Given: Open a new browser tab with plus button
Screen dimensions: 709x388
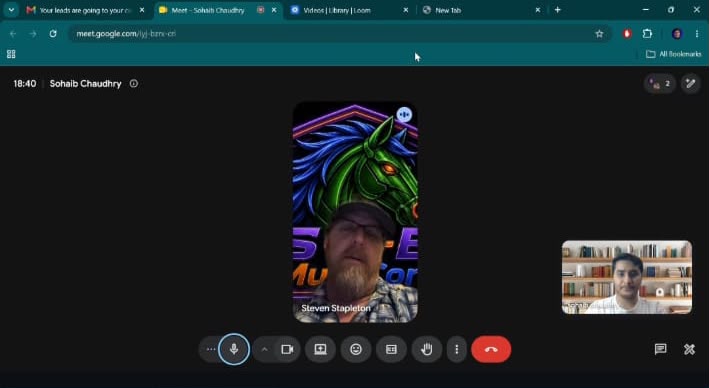Looking at the screenshot, I should [x=558, y=10].
